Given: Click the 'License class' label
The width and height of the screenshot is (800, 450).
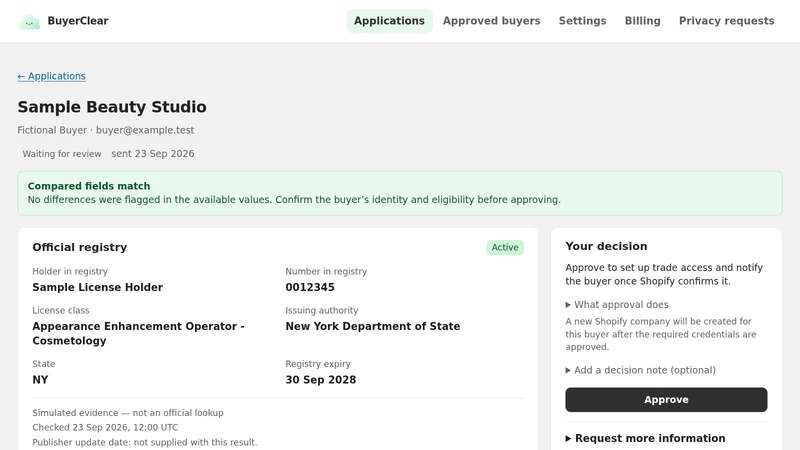Looking at the screenshot, I should click(61, 310).
